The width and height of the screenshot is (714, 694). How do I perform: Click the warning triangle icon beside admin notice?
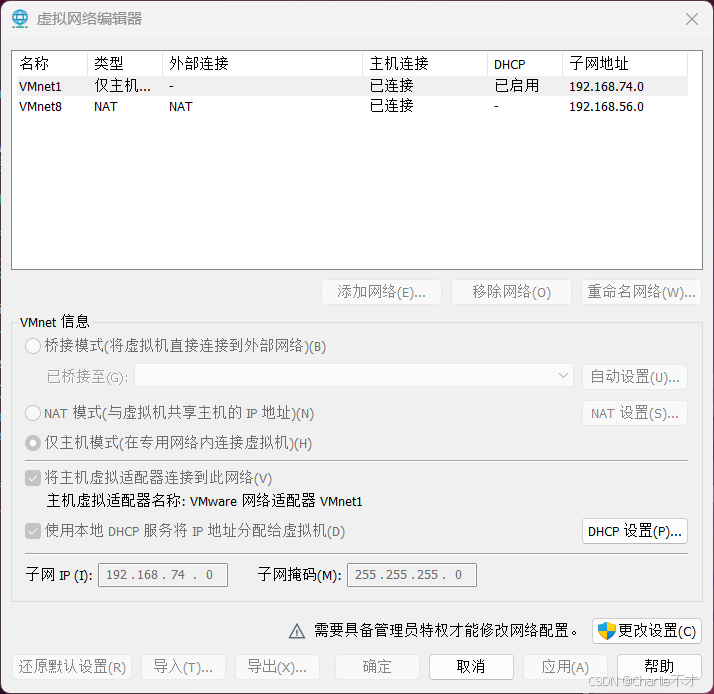click(297, 631)
